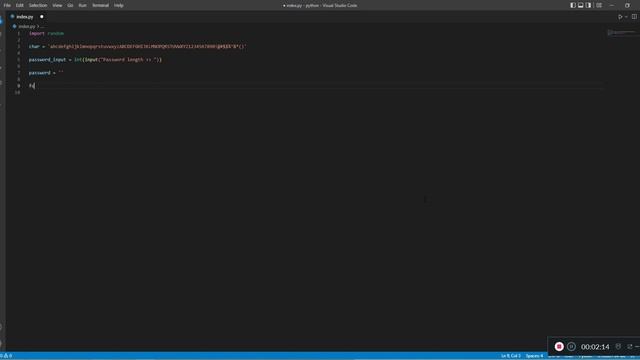Click index.py in the breadcrumb bar

(x=26, y=27)
